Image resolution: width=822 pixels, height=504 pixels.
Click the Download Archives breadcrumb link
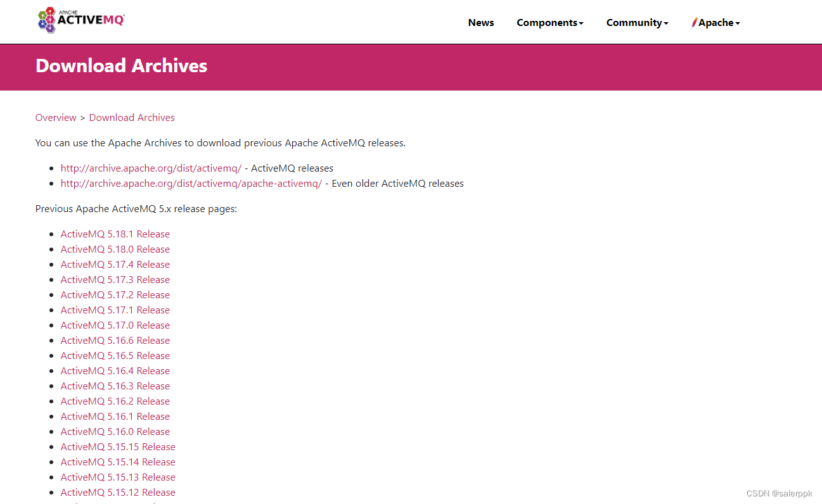(x=131, y=117)
